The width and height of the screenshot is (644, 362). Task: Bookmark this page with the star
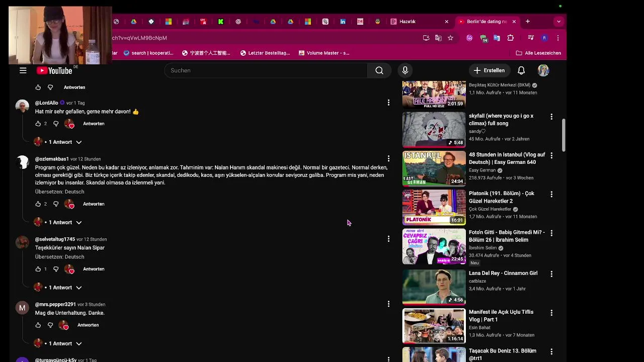(x=450, y=38)
